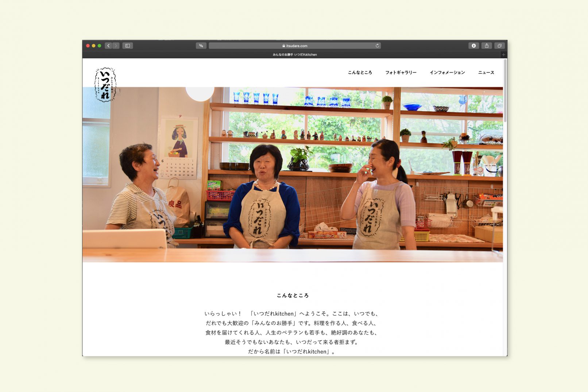
Task: Open the Share menu in the toolbar
Action: (487, 46)
